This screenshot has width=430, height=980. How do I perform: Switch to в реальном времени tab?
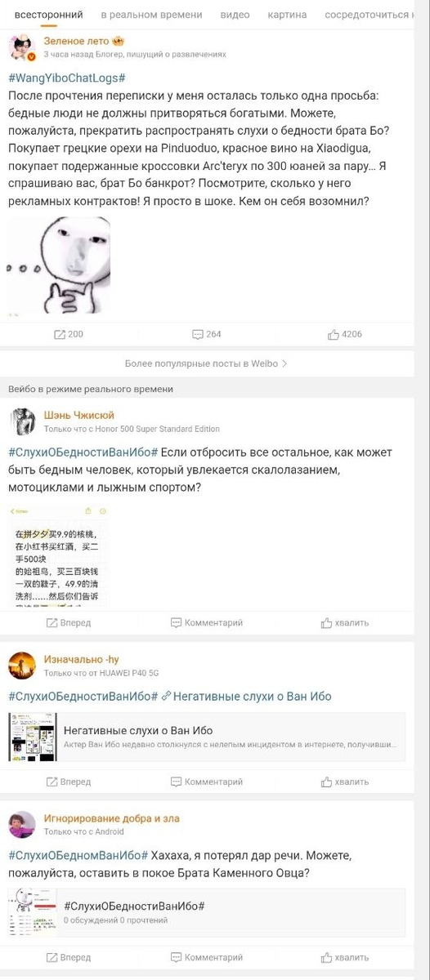tap(151, 15)
